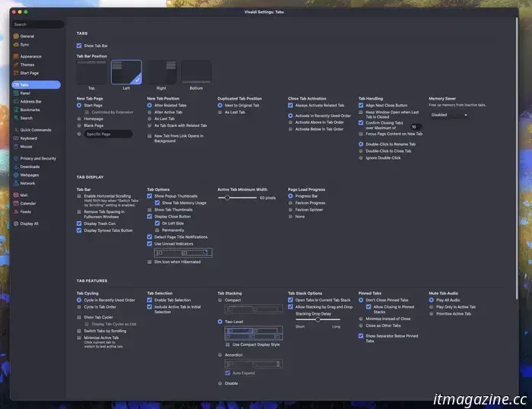Click the closing tabs maximum number field
Viewport: 532px width, 409px height.
(416, 127)
